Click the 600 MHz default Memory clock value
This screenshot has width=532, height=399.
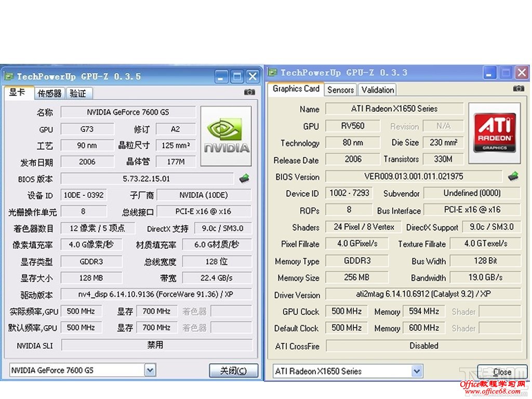(x=424, y=328)
